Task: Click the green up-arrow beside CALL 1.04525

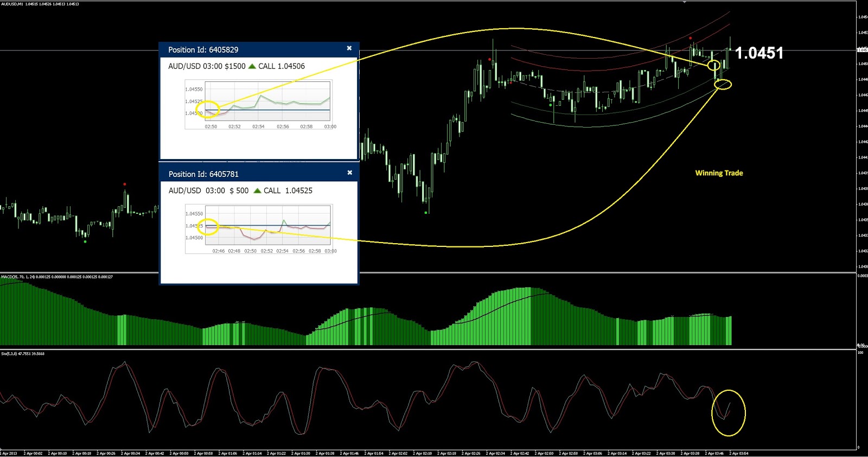Action: (257, 191)
